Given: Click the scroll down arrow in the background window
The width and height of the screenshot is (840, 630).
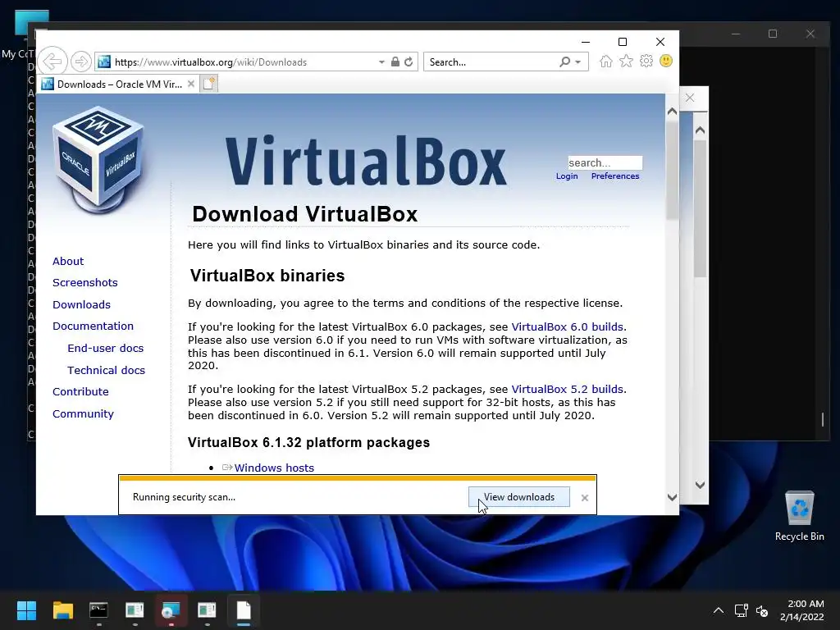Looking at the screenshot, I should tap(700, 485).
